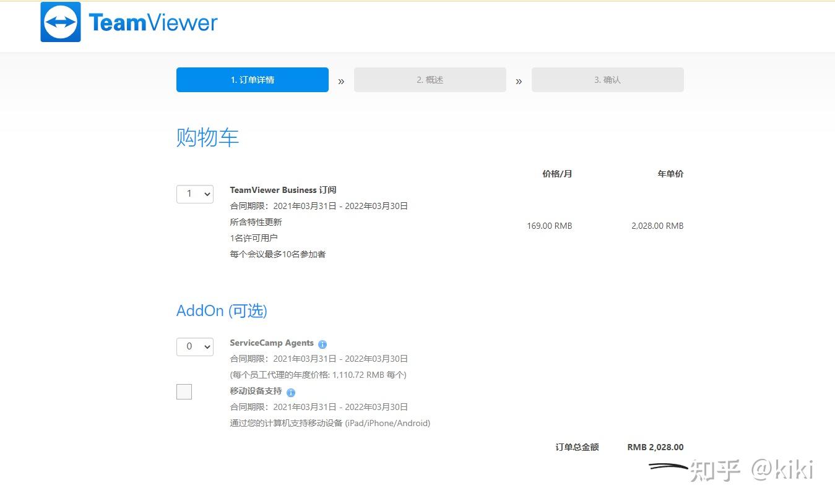835x504 pixels.
Task: Click the contract period under 移动设备支持
Action: pyautogui.click(x=319, y=407)
